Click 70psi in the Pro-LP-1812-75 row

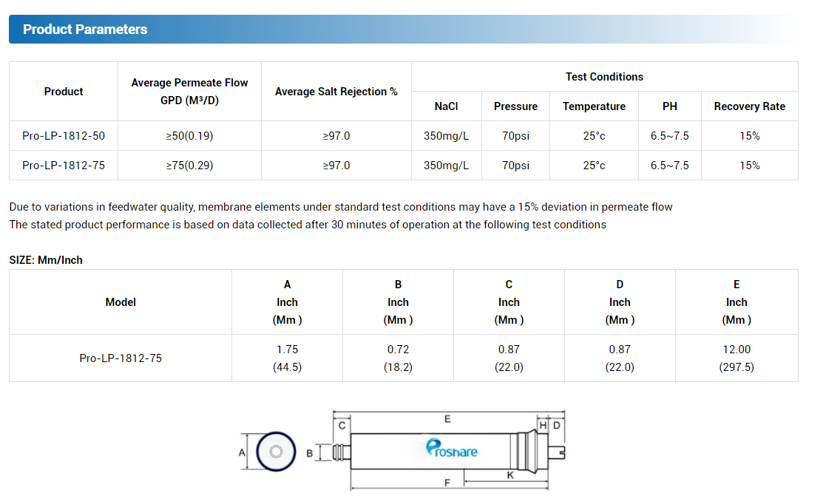pos(515,166)
